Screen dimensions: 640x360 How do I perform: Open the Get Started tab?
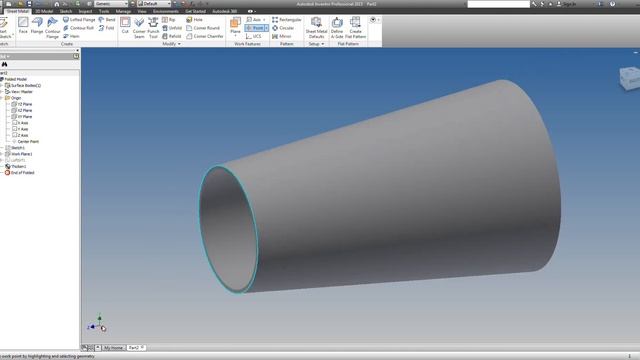coord(196,11)
